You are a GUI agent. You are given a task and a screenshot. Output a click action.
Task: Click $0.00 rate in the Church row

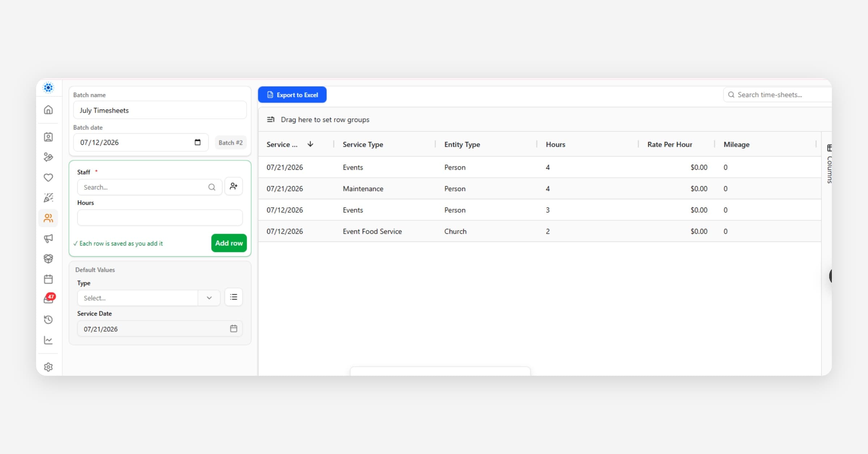pyautogui.click(x=699, y=231)
